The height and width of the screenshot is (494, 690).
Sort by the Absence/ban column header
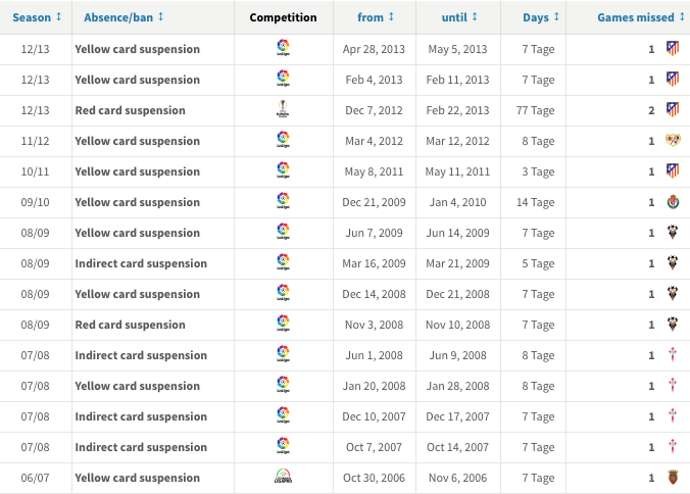(124, 17)
